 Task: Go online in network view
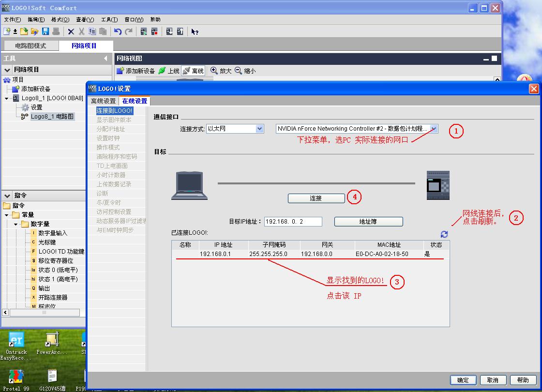[x=169, y=71]
